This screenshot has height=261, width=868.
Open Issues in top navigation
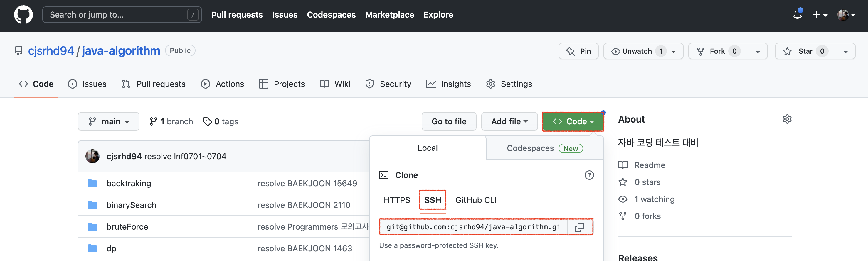[x=285, y=14]
